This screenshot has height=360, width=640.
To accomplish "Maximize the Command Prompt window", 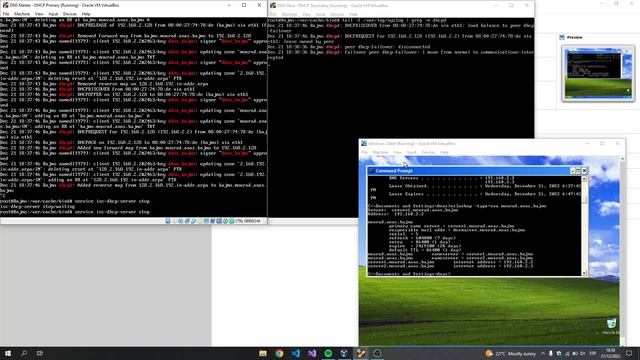I will (x=578, y=171).
